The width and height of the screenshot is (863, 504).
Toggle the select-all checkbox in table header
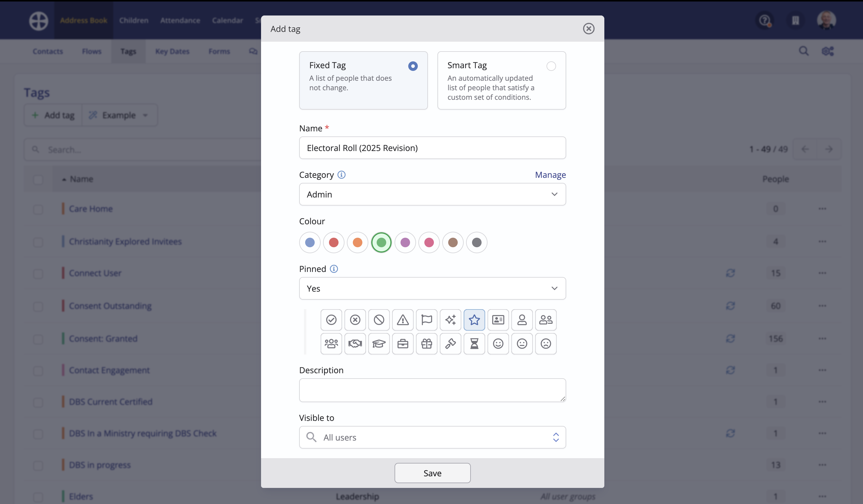38,179
